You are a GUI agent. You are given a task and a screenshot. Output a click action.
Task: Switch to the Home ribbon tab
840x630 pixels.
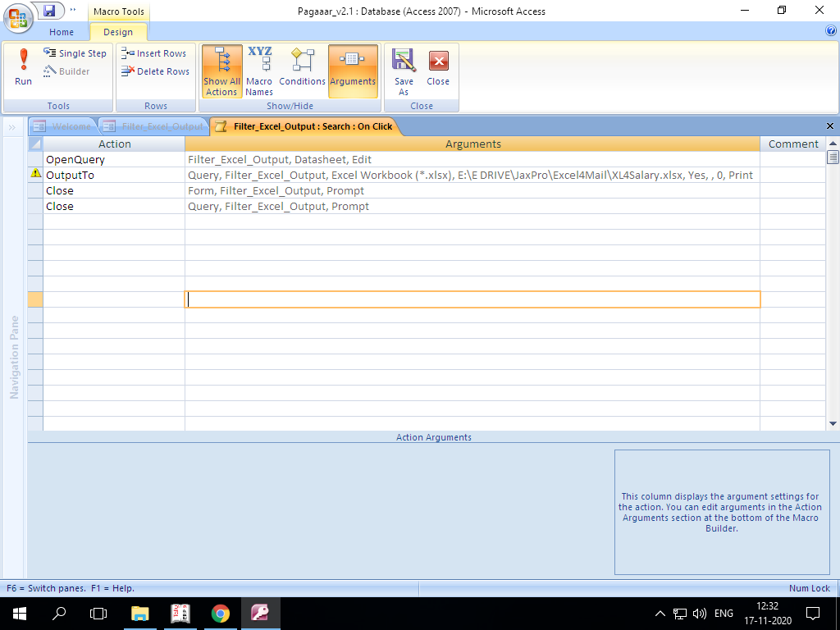pyautogui.click(x=62, y=32)
